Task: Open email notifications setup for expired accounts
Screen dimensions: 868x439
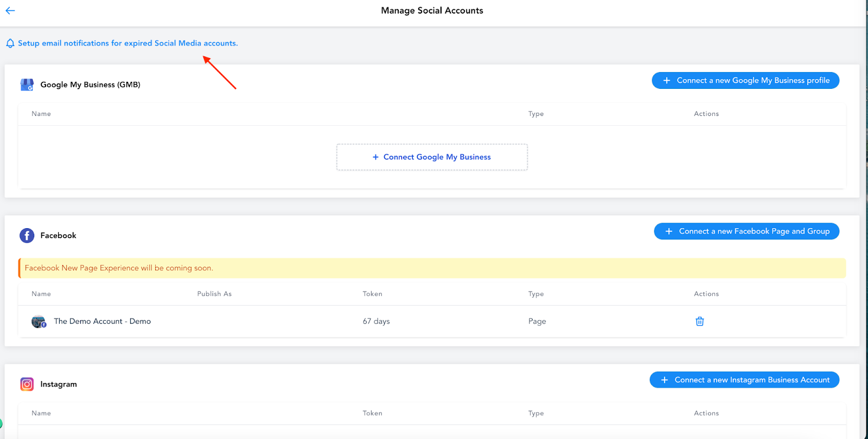Action: [x=127, y=43]
